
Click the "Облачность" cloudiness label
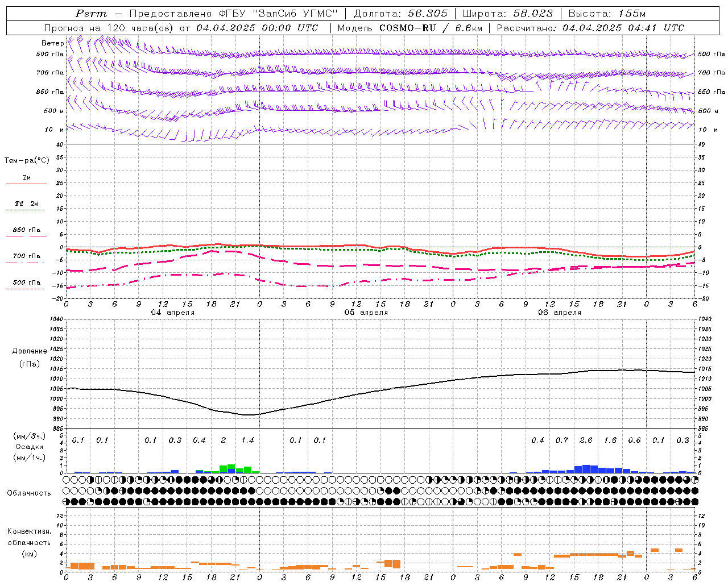29,493
